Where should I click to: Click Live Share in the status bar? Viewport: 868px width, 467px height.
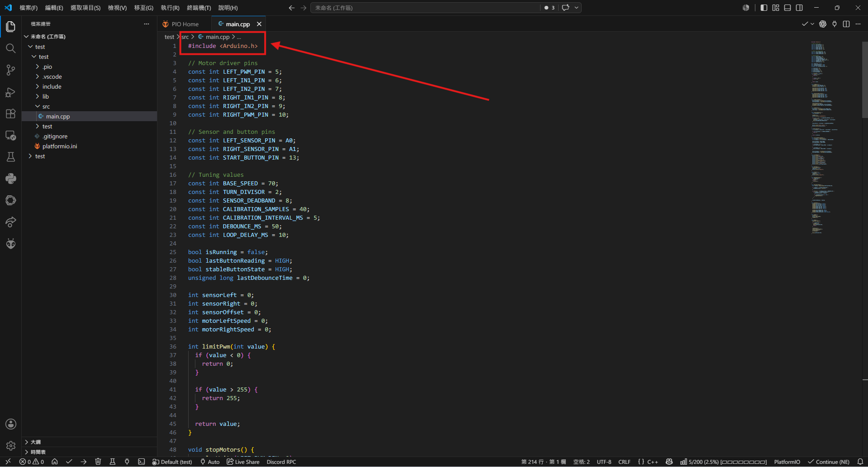coord(243,462)
